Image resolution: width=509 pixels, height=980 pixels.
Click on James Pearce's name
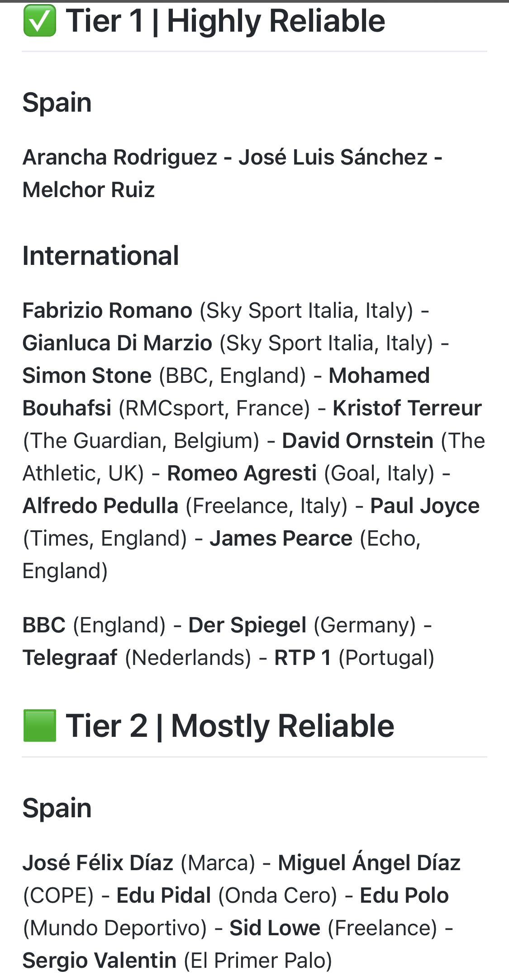281,538
